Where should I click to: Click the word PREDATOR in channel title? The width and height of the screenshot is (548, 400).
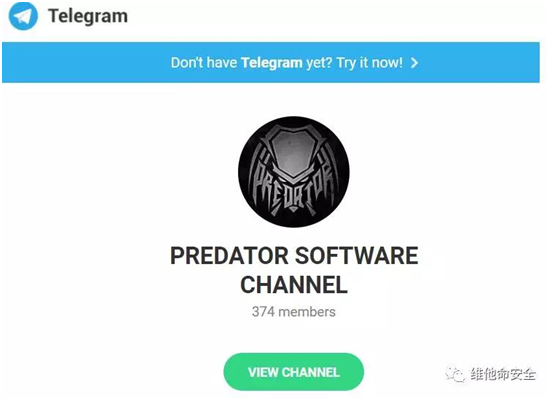tap(229, 256)
